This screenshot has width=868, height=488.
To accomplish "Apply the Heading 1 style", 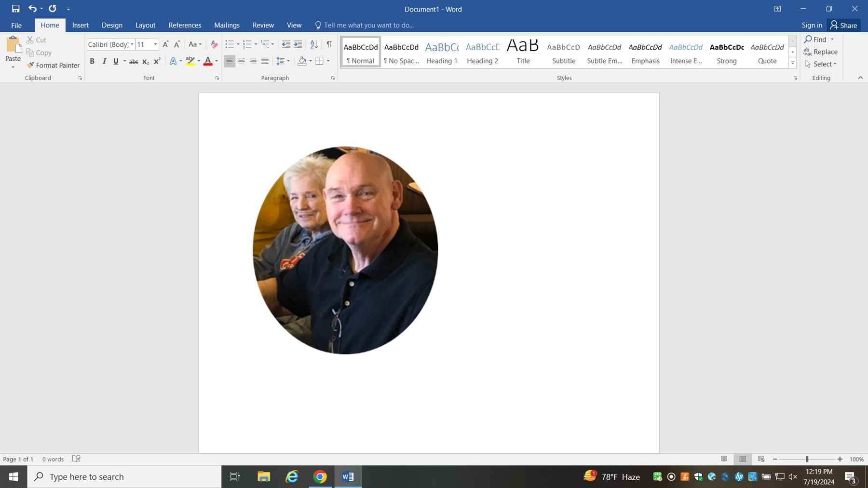I will tap(441, 52).
